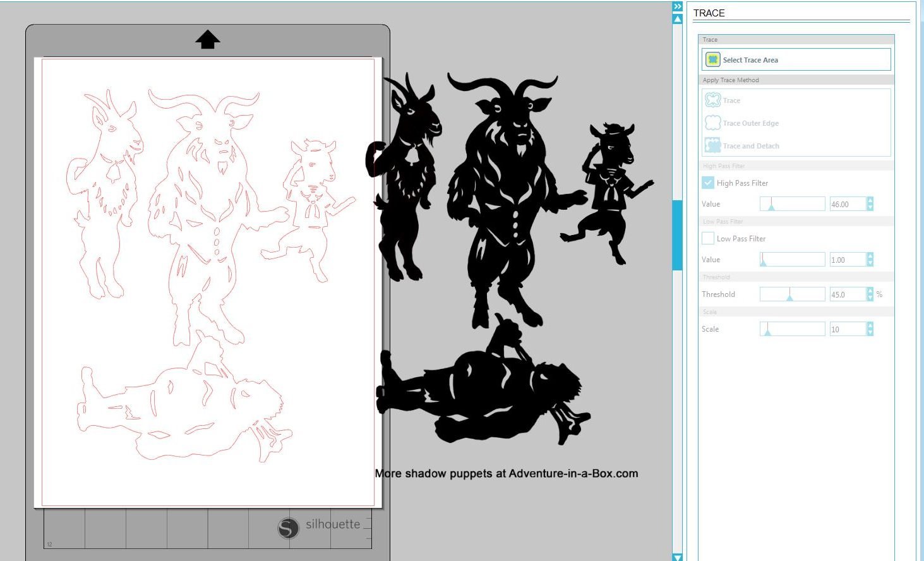Image resolution: width=924 pixels, height=561 pixels.
Task: Click the Select Trace Area icon
Action: (x=712, y=60)
